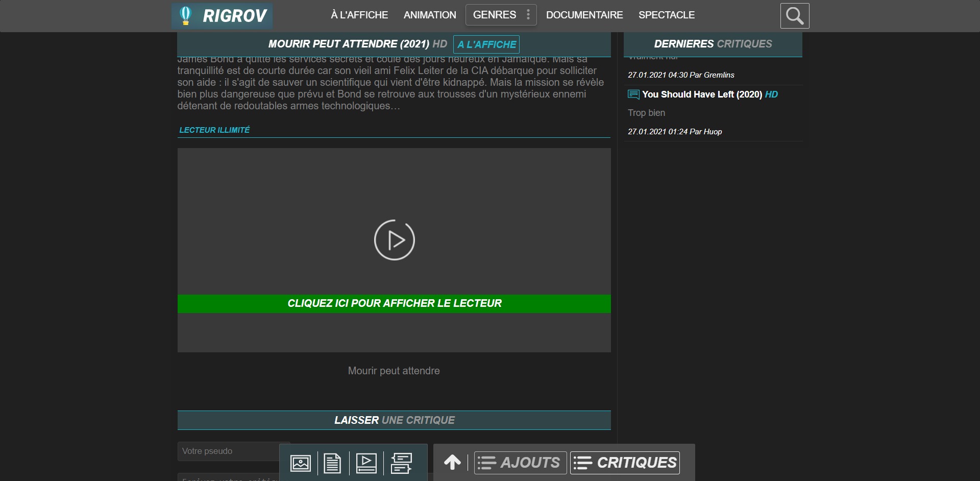Open the À L'AFFICHE menu item
This screenshot has width=980, height=481.
pyautogui.click(x=359, y=15)
